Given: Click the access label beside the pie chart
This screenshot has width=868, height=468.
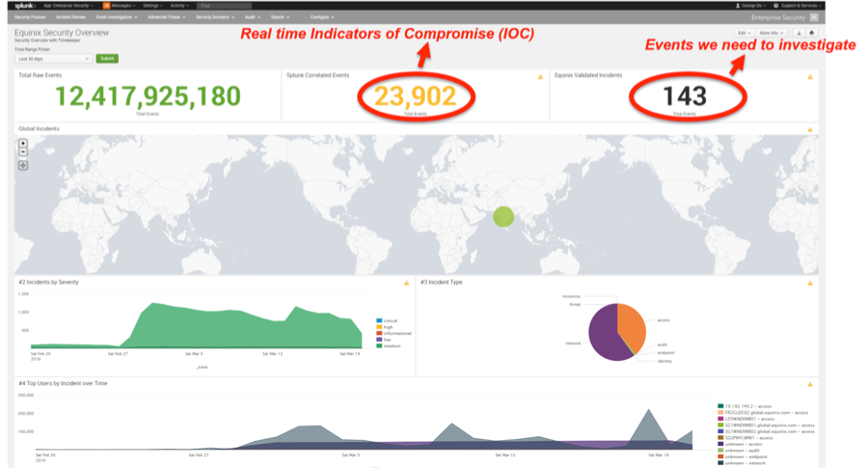Looking at the screenshot, I should (664, 320).
